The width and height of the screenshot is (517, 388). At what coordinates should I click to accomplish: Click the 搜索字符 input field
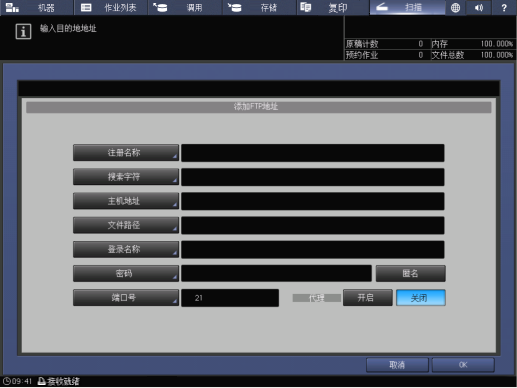313,177
